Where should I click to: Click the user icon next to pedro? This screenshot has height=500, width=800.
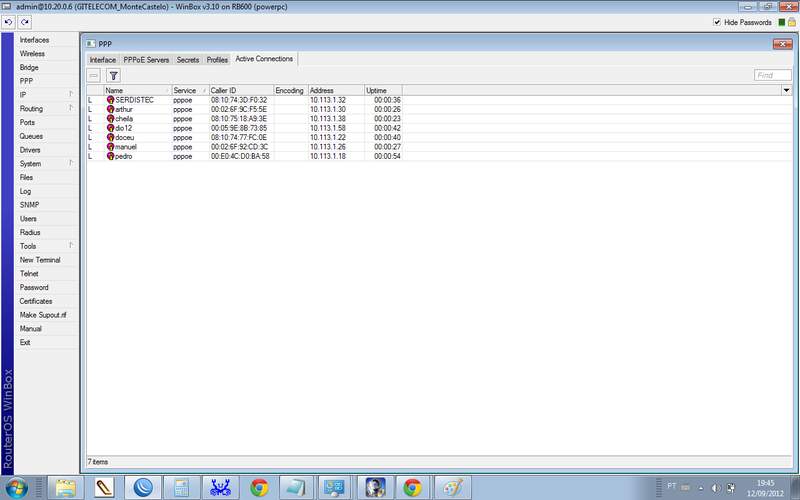coord(110,156)
